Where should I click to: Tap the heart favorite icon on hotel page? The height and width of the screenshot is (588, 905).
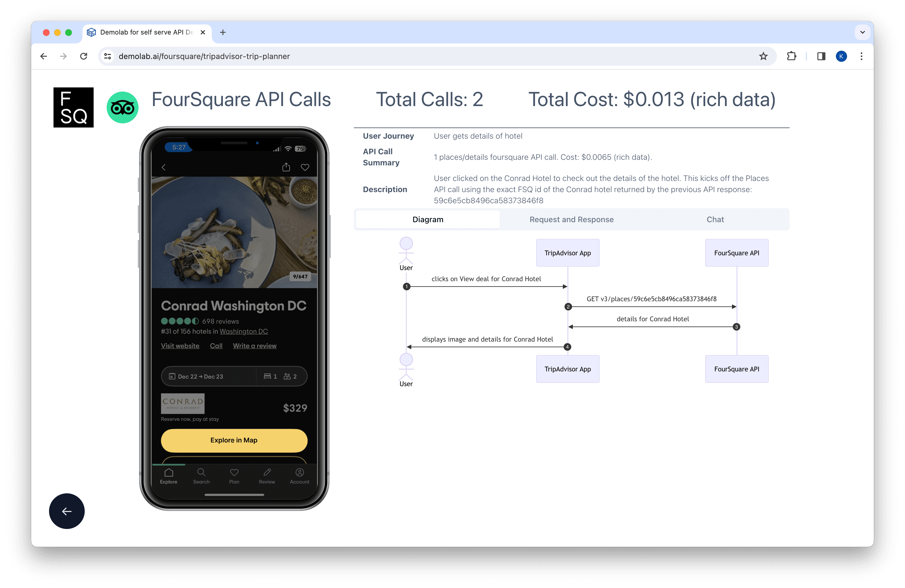click(x=305, y=167)
